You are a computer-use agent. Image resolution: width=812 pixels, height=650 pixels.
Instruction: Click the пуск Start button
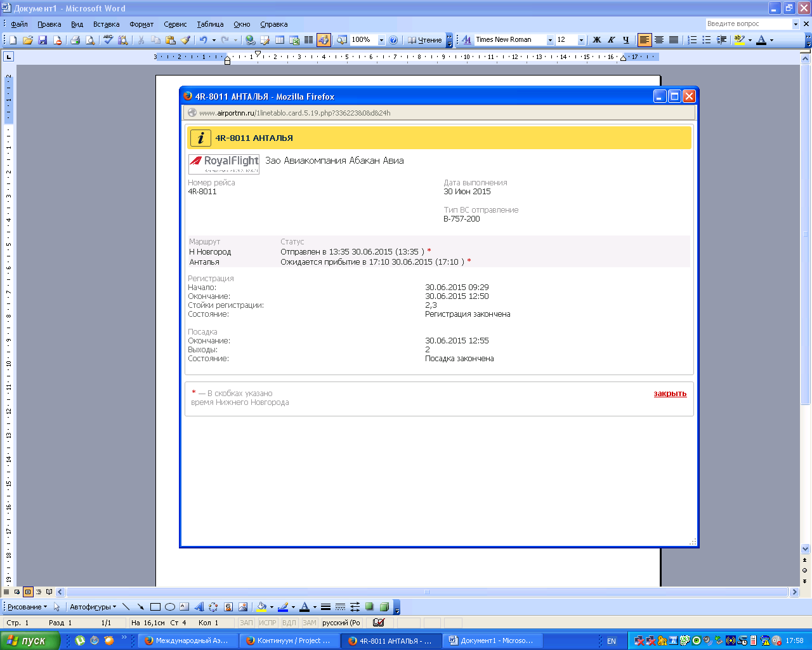point(30,640)
